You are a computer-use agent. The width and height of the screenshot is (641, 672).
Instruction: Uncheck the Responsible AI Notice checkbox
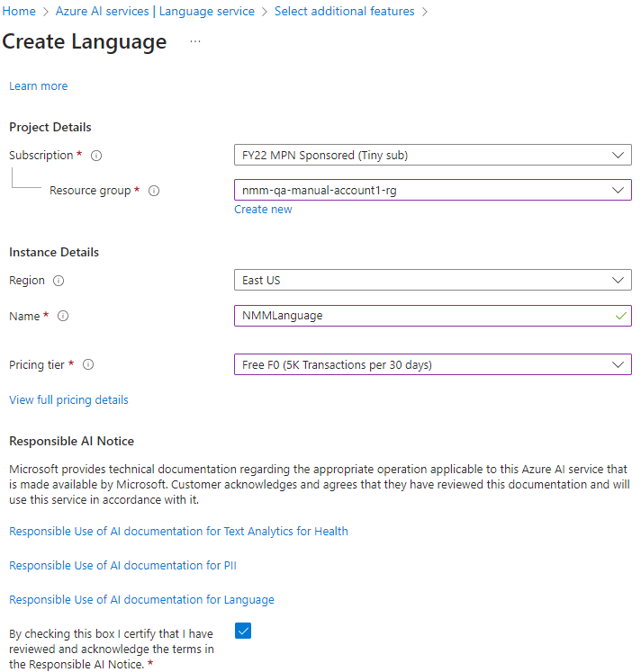click(x=243, y=631)
